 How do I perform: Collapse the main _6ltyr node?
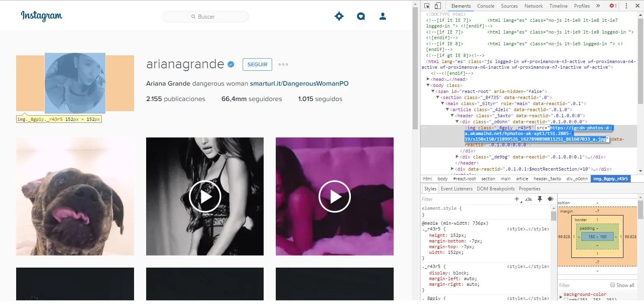443,103
